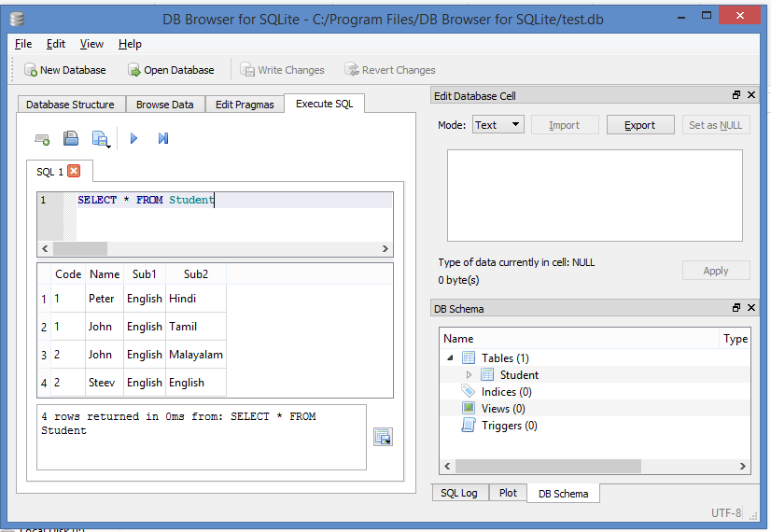
Task: Open the Edit menu
Action: pos(56,44)
